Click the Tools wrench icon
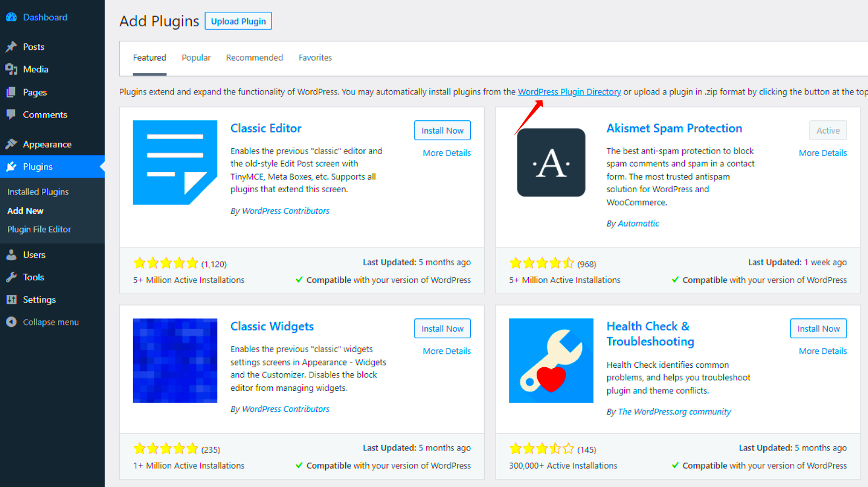The height and width of the screenshot is (487, 868). (11, 277)
